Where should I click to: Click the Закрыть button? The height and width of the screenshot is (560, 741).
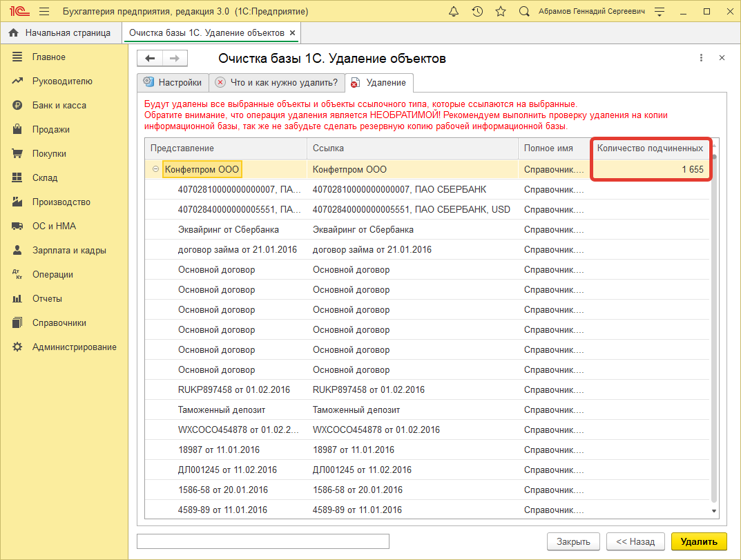tap(573, 541)
